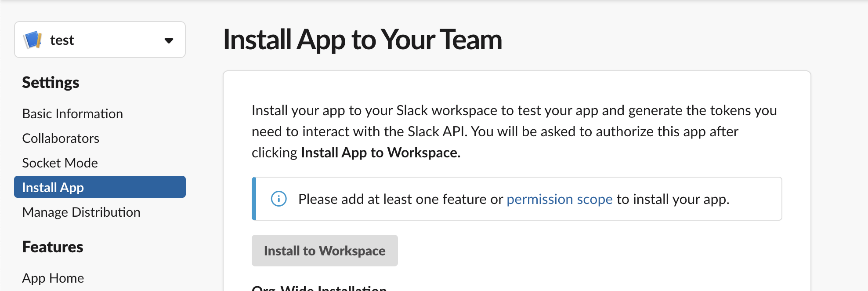Click the "test" app name text
Screen dimensions: 868x291
pos(62,40)
